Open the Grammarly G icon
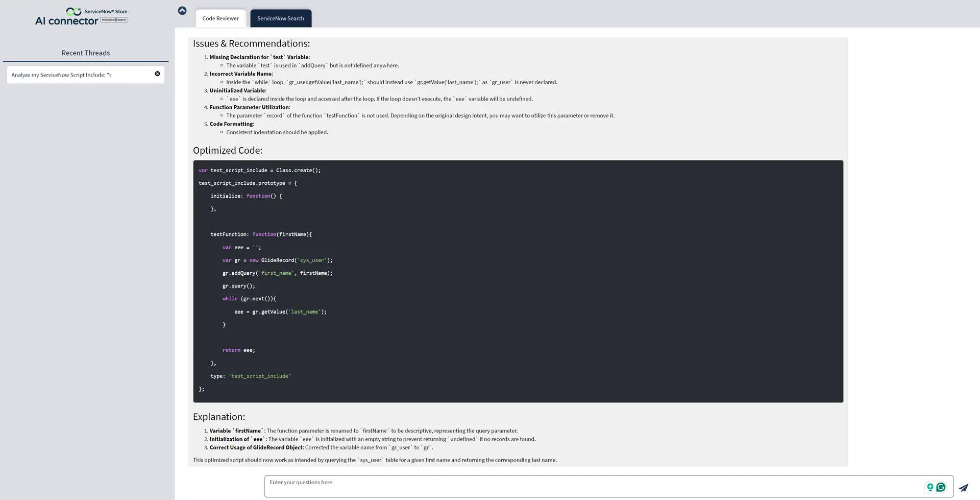Viewport: 980px width, 500px height. pos(941,487)
